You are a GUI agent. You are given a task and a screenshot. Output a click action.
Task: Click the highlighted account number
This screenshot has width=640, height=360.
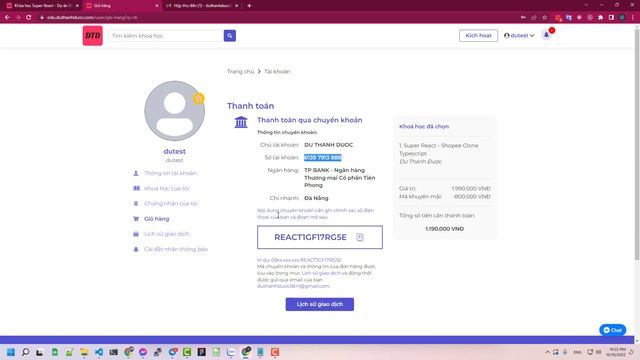click(322, 158)
